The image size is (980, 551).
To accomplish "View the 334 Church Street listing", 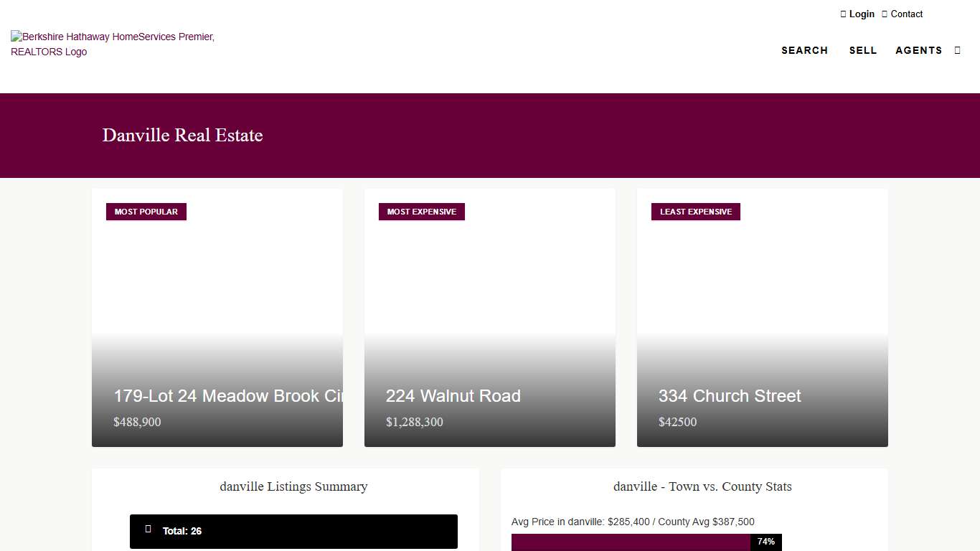I will [730, 396].
